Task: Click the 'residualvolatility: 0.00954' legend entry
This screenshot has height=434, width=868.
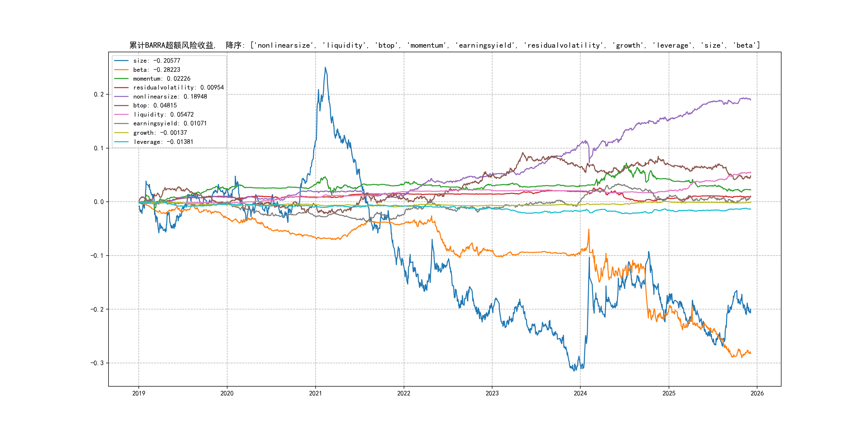Action: pyautogui.click(x=178, y=88)
